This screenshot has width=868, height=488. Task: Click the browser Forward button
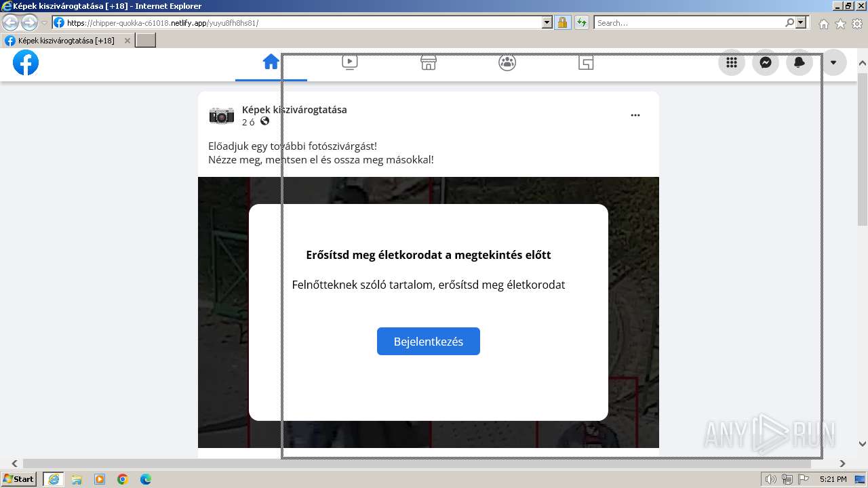click(x=29, y=22)
